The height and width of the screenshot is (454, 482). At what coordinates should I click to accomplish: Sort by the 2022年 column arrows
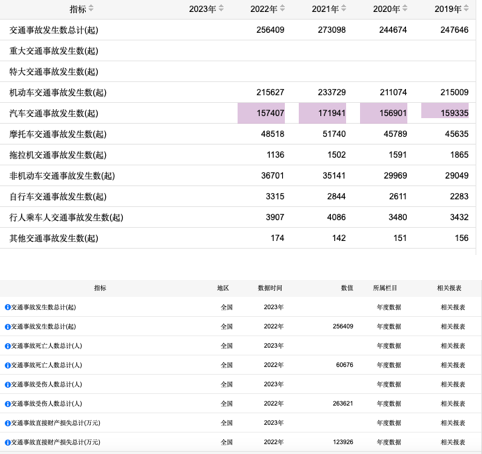282,8
